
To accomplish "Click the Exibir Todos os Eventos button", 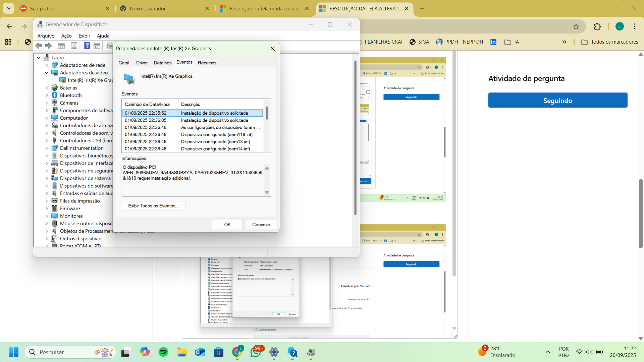I will [154, 206].
